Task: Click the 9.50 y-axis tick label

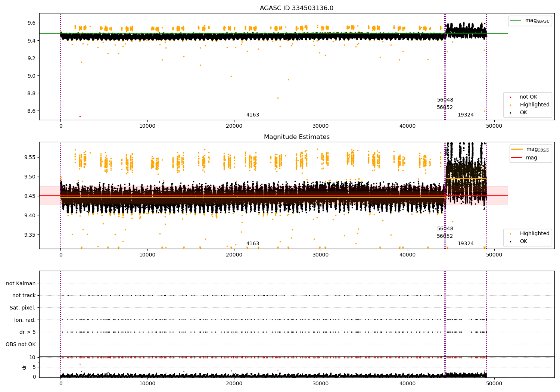Action: point(29,177)
